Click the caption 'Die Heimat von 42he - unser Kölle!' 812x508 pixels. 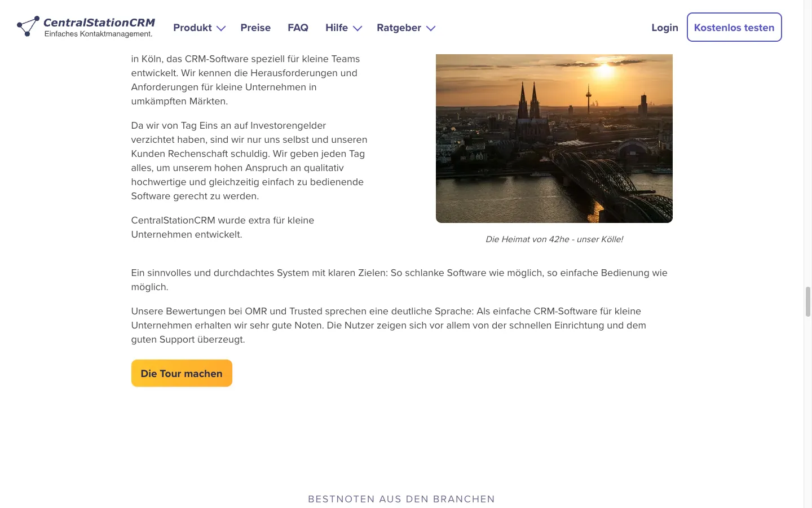[x=554, y=239]
